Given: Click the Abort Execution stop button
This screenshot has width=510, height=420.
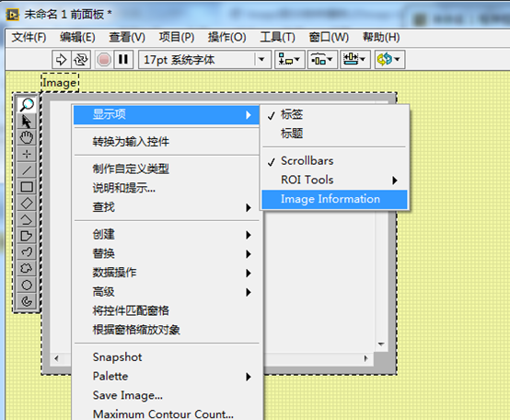Looking at the screenshot, I should [x=104, y=60].
